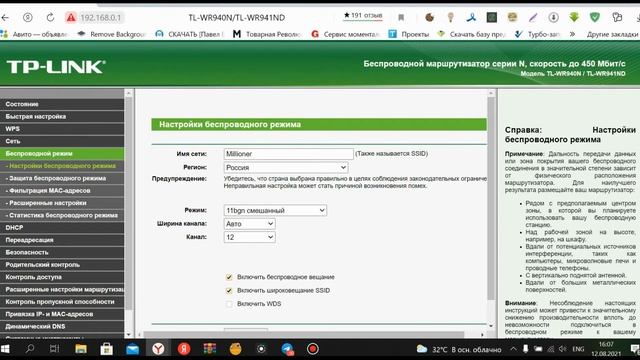
Task: Expand hidden bookmarks with the chevron
Action: pyautogui.click(x=572, y=34)
